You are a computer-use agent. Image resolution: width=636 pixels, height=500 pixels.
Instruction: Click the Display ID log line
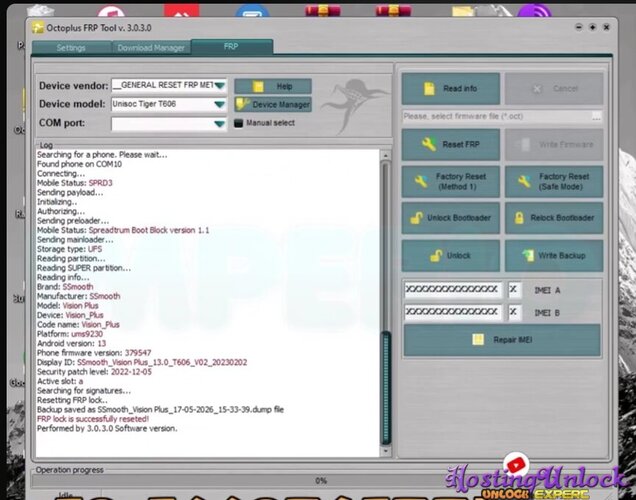(142, 362)
